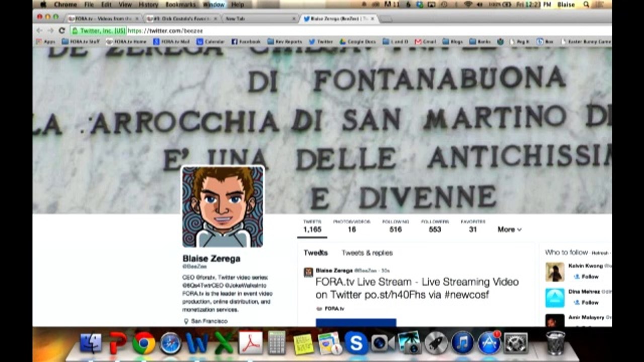This screenshot has height=362, width=644.
Task: Click the Blaise Zerega profile name heading
Action: 211,258
